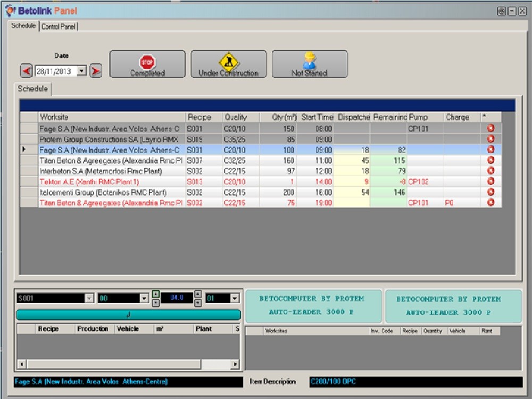The width and height of the screenshot is (532, 399).
Task: Delete the Titan Beton row starting at 11:00
Action: click(x=491, y=160)
